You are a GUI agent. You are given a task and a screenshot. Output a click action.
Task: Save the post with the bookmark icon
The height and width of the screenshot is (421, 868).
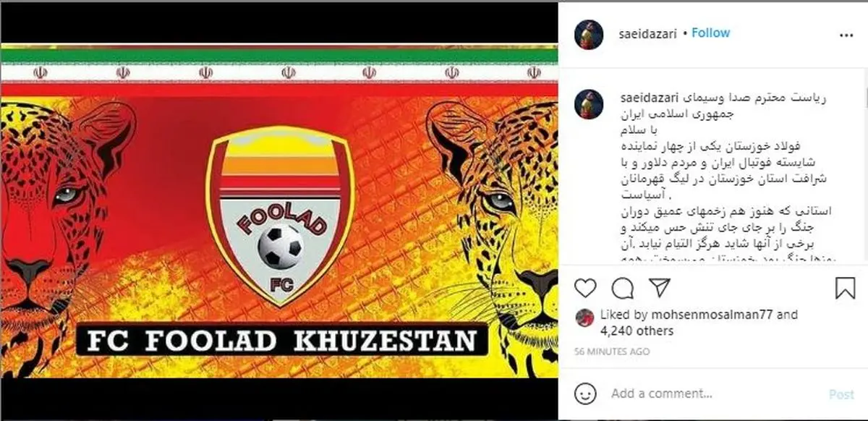(845, 289)
